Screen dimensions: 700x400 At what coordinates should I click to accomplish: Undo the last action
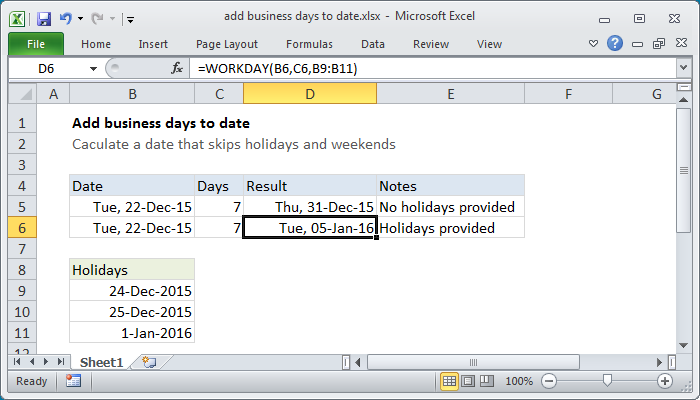click(66, 18)
